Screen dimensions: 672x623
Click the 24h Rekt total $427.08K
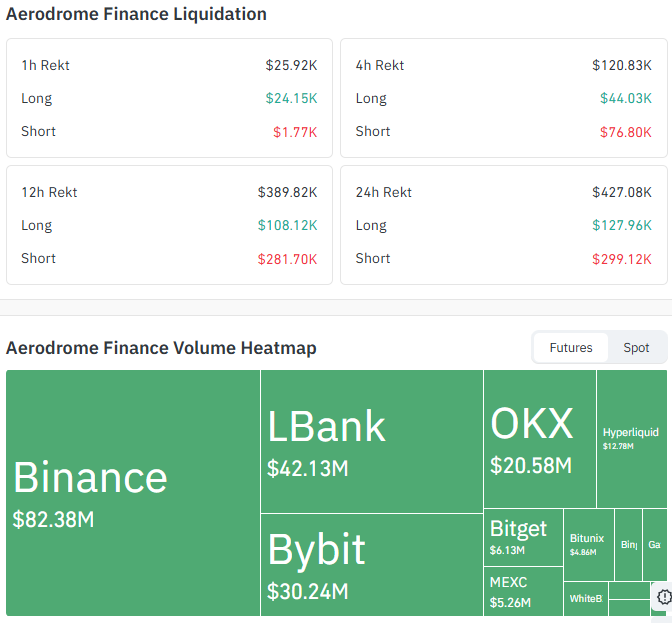[x=621, y=192]
